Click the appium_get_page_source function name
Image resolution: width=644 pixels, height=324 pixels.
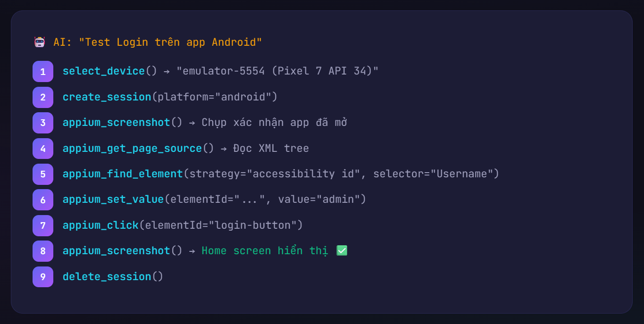[132, 149]
